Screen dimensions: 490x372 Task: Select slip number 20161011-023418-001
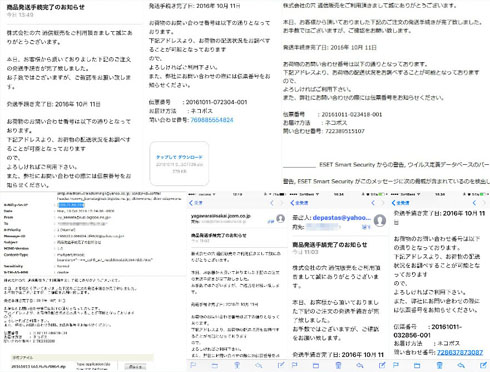[352, 114]
